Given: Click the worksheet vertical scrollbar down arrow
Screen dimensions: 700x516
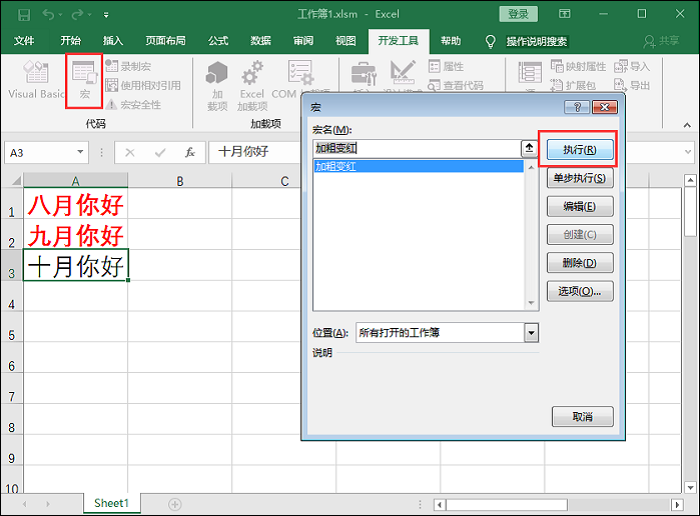Looking at the screenshot, I should [x=690, y=487].
